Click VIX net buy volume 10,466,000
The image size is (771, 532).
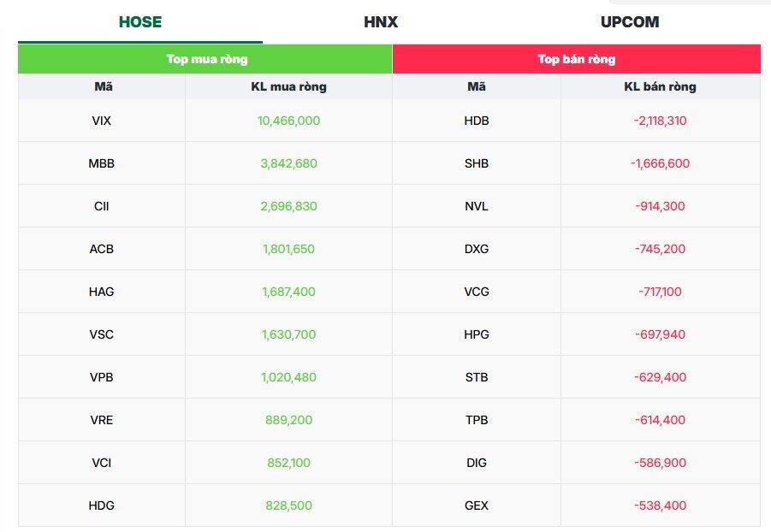288,121
